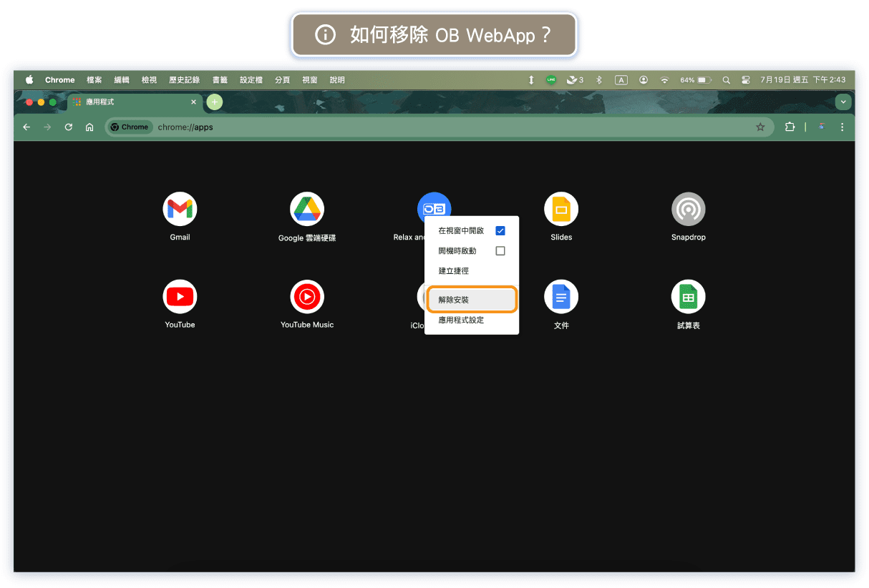Open the Google Sheets 試算表 icon
The height and width of the screenshot is (588, 869).
[x=688, y=297]
